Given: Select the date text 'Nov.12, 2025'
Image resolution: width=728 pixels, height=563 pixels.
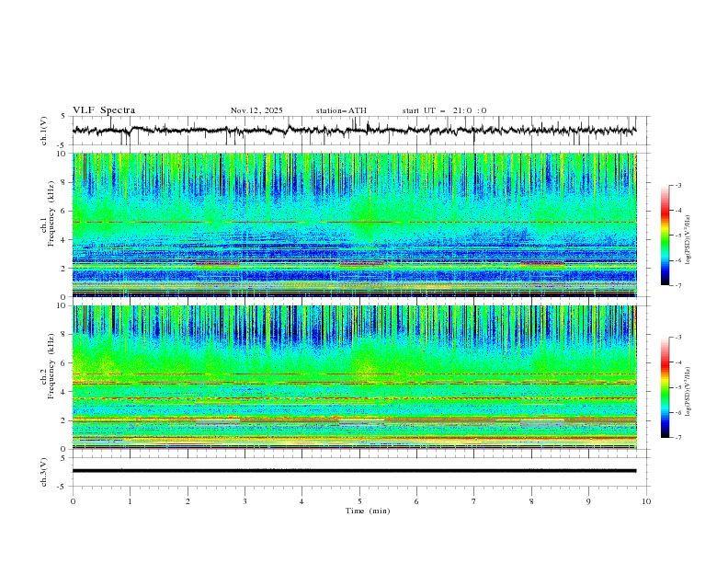Looking at the screenshot, I should [x=256, y=110].
